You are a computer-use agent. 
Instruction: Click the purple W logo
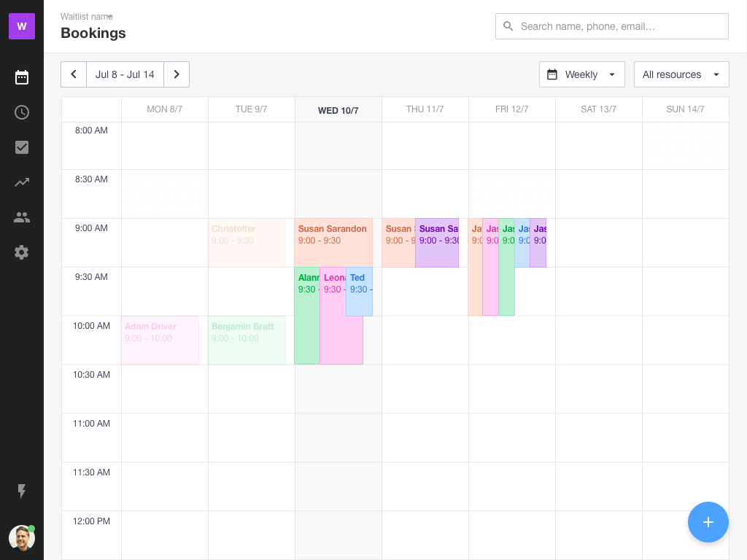[x=22, y=26]
